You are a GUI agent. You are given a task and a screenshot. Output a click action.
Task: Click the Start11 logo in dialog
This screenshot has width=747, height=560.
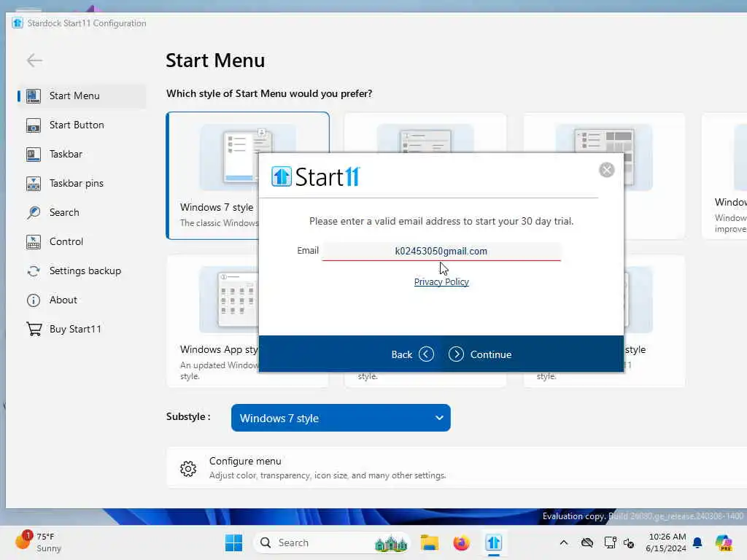pos(316,176)
